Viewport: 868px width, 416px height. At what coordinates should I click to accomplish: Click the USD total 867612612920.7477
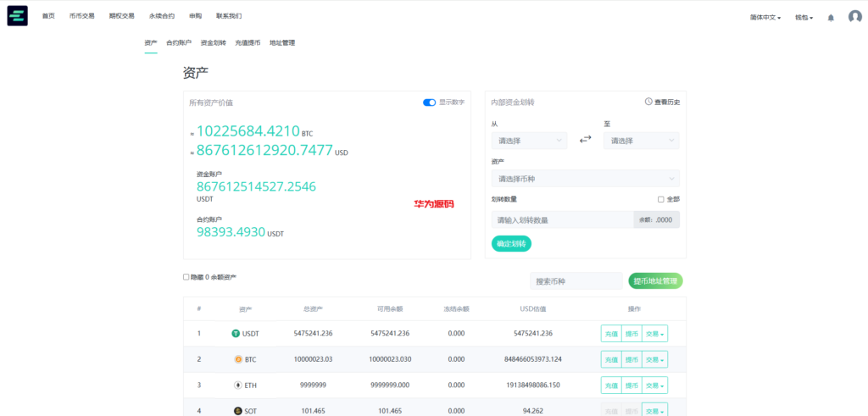click(264, 150)
